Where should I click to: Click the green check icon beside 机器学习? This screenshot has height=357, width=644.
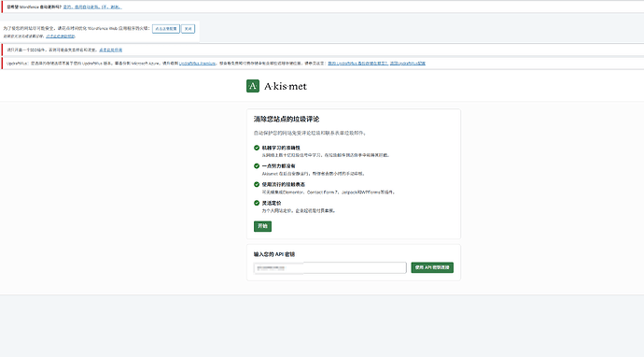point(257,148)
